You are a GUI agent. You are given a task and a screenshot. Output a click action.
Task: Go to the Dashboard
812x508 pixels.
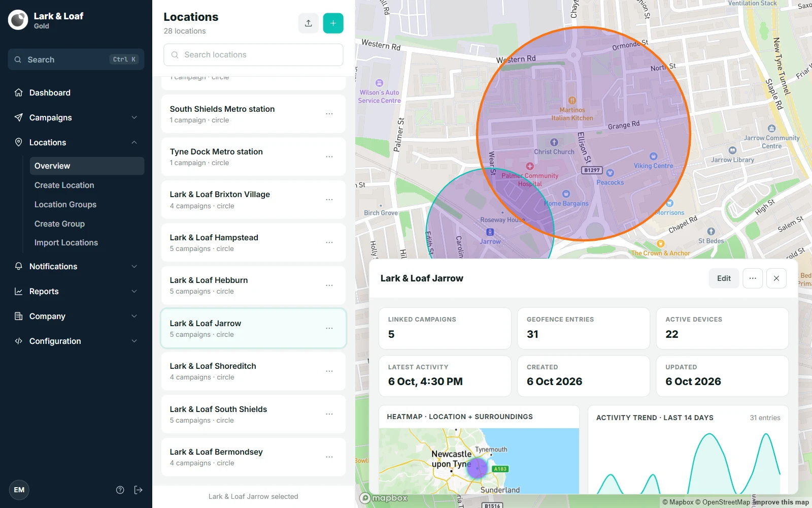click(x=76, y=92)
